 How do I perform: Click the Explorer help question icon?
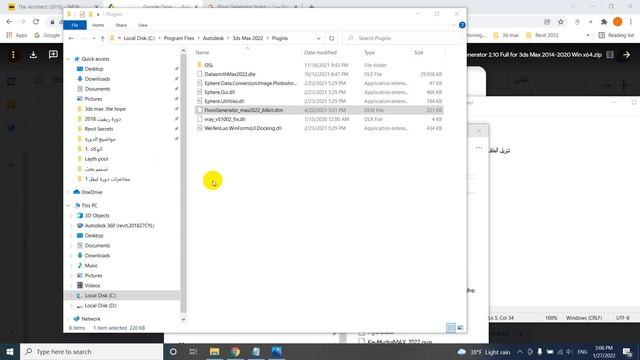coord(462,25)
